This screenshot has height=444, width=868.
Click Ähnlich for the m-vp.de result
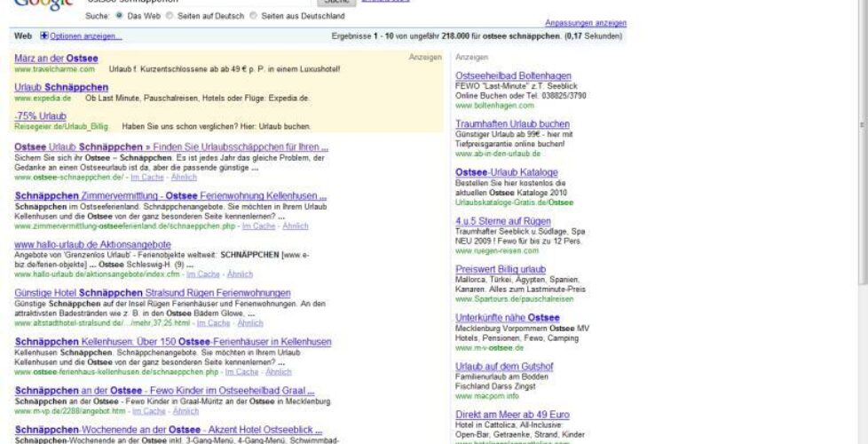[x=185, y=411]
